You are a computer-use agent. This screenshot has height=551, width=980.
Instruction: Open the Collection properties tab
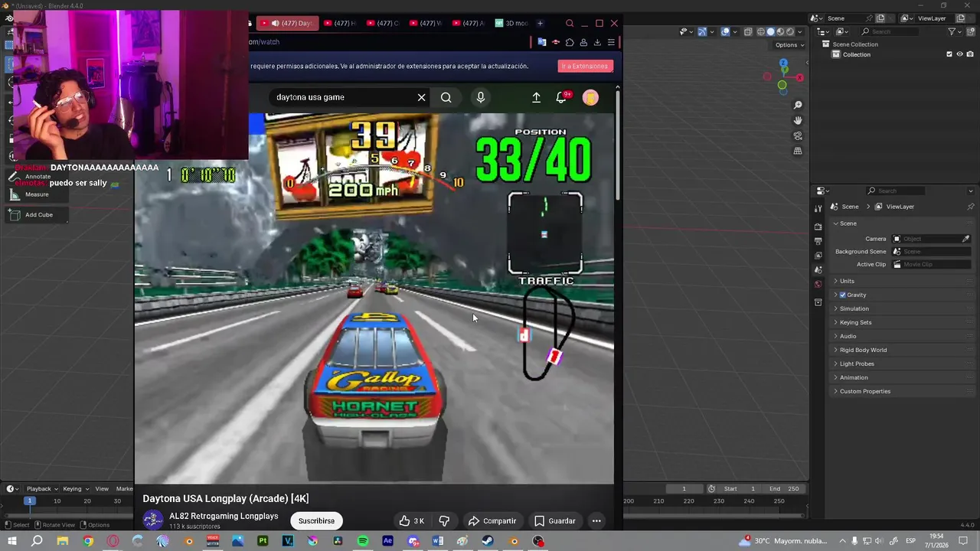click(x=818, y=303)
